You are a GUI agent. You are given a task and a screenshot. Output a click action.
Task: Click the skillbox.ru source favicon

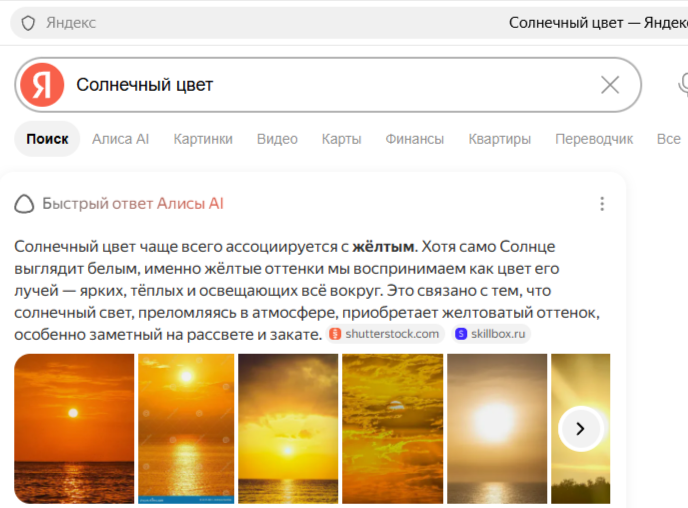(x=461, y=334)
